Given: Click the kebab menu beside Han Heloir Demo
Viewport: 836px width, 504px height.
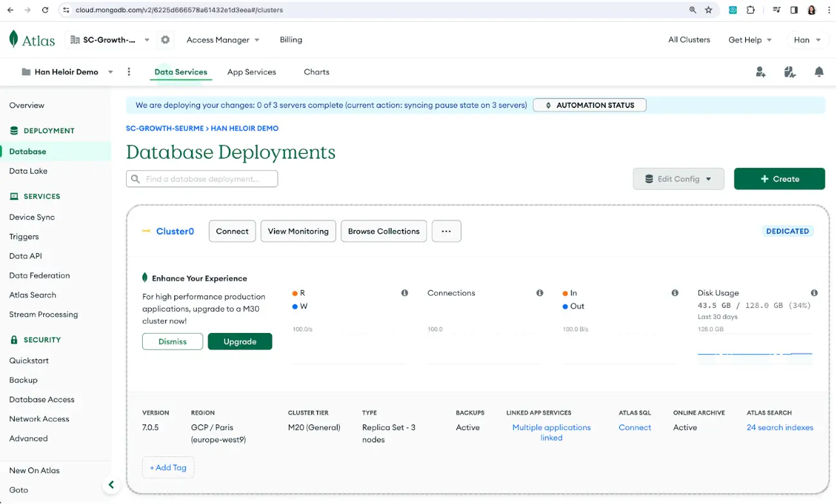Looking at the screenshot, I should [x=129, y=72].
